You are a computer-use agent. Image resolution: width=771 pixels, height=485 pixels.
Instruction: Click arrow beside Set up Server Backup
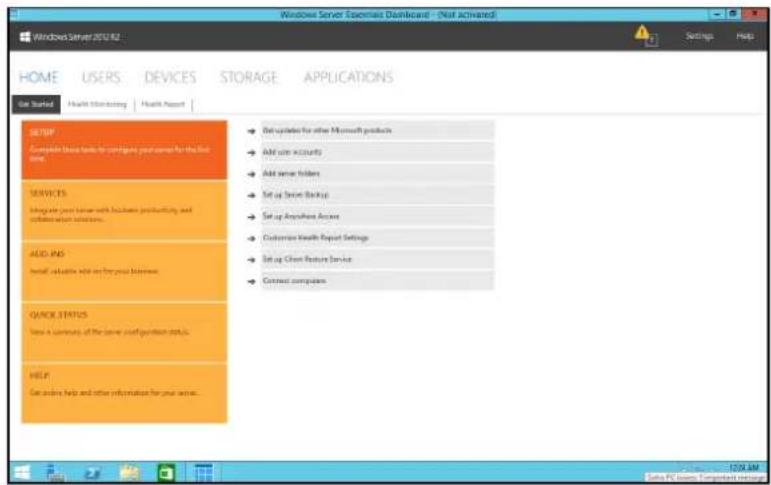pyautogui.click(x=252, y=195)
